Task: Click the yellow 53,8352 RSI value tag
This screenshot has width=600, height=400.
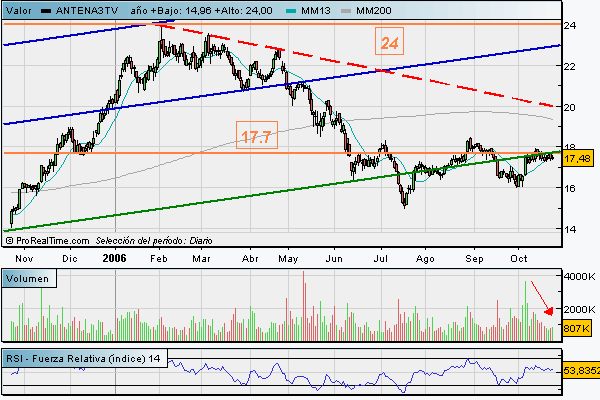Action: [x=581, y=371]
